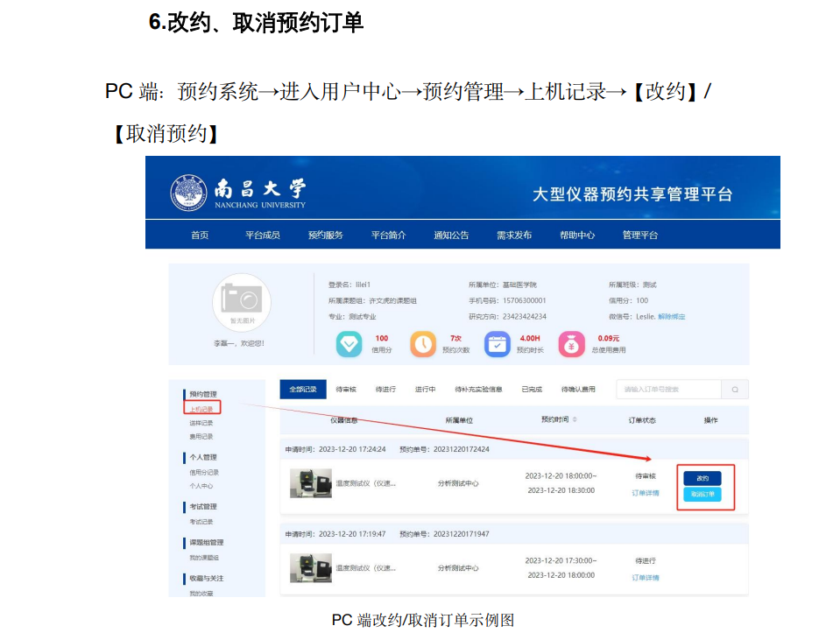Click 预约单号: 20231220172424 text
The height and width of the screenshot is (640, 840).
[x=445, y=449]
